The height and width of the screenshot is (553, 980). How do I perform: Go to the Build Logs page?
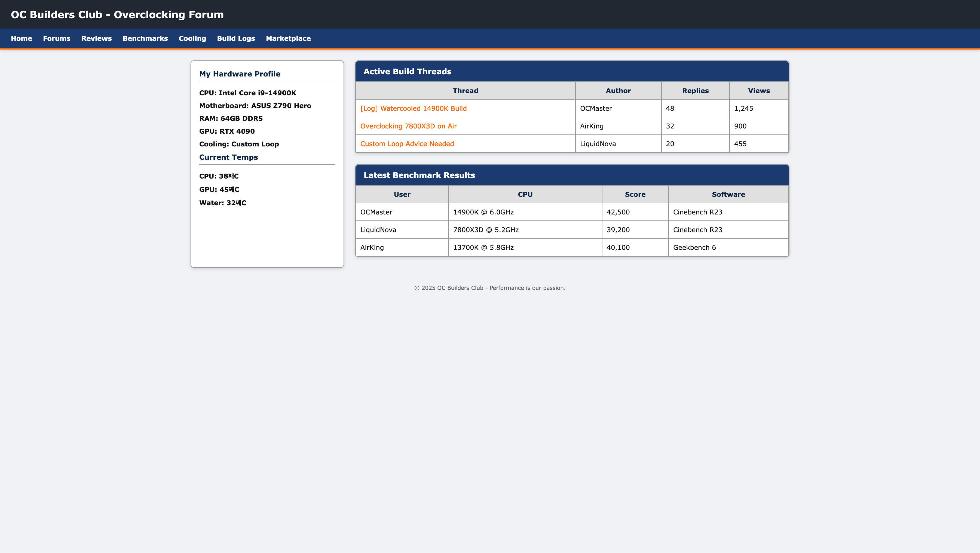(x=236, y=38)
